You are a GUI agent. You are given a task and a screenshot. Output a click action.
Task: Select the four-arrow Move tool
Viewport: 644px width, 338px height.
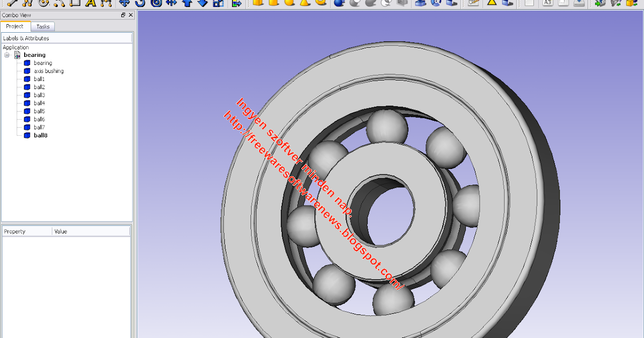[124, 3]
